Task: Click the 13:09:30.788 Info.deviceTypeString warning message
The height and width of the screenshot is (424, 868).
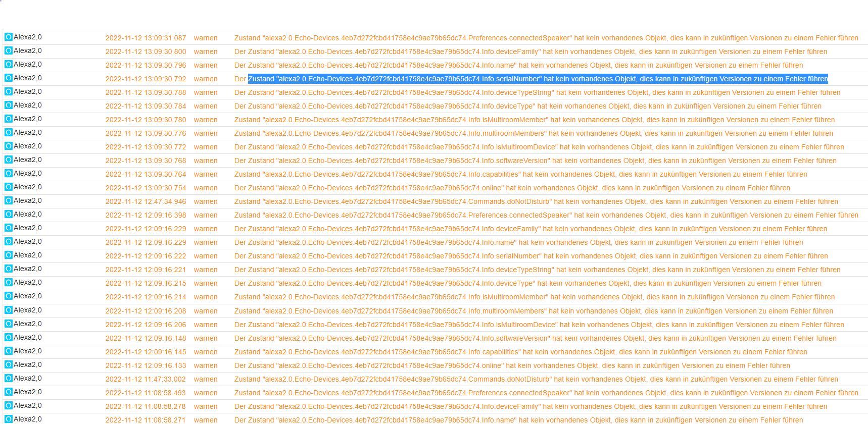Action: tap(537, 92)
